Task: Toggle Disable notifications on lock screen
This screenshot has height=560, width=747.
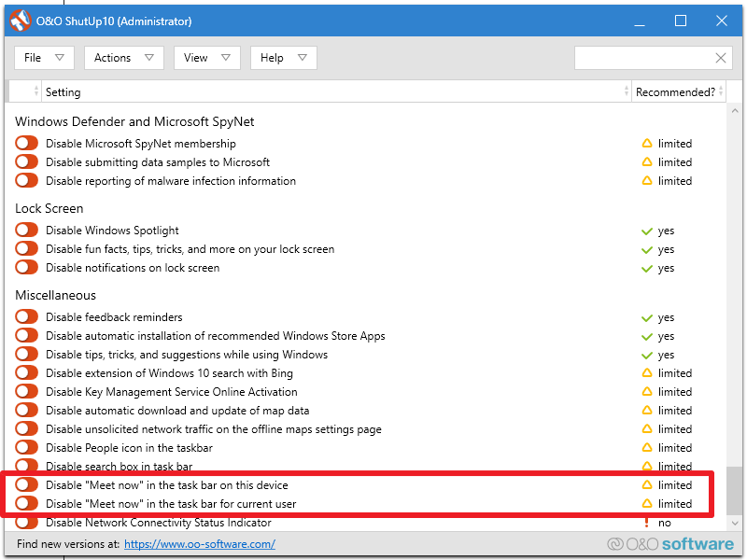Action: click(x=26, y=267)
